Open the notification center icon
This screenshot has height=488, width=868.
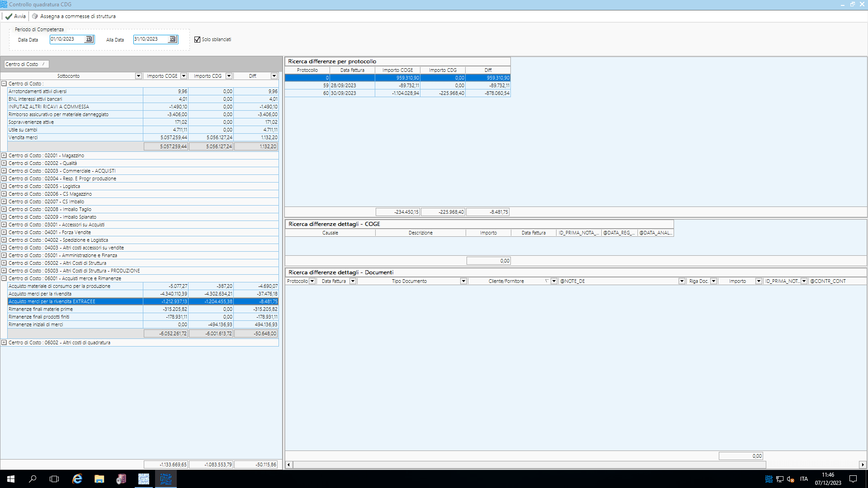(853, 479)
